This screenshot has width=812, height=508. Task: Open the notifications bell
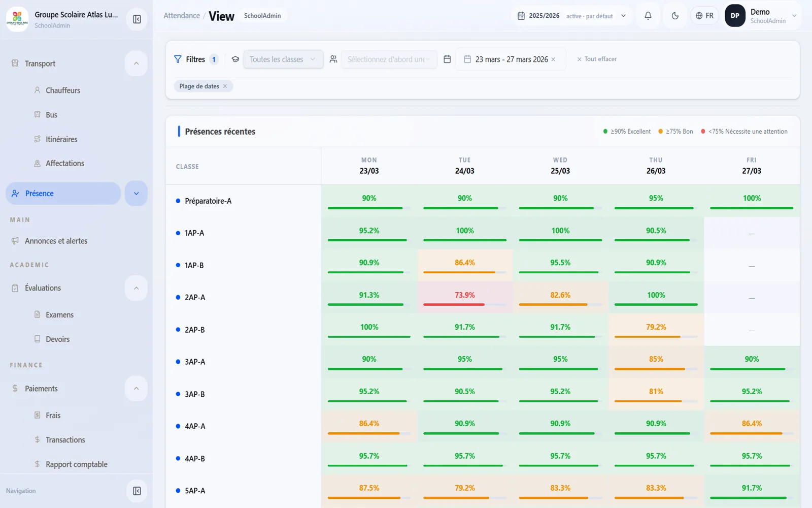[x=648, y=16]
